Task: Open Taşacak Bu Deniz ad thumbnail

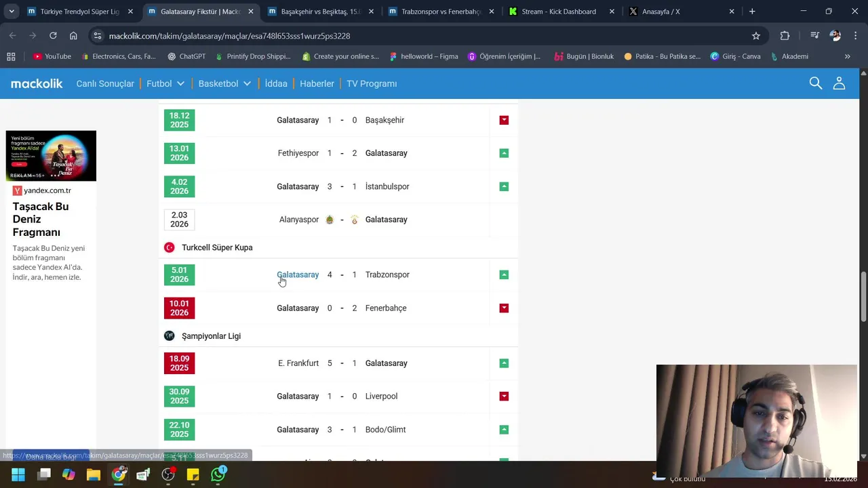Action: coord(51,156)
